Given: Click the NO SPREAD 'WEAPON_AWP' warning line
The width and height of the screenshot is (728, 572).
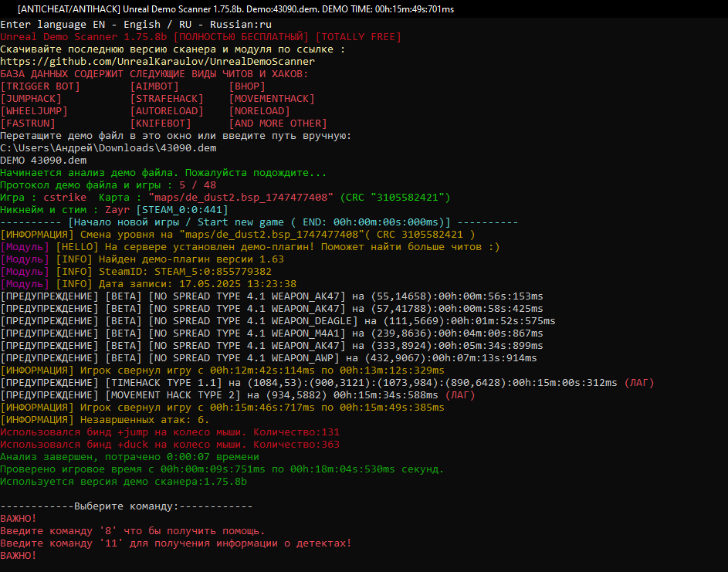Looking at the screenshot, I should 269,358.
